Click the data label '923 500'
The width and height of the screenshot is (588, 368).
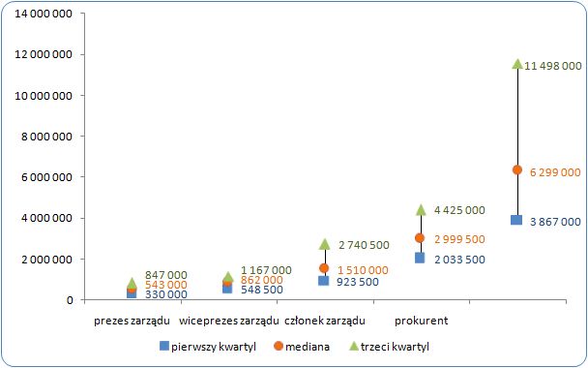point(358,282)
